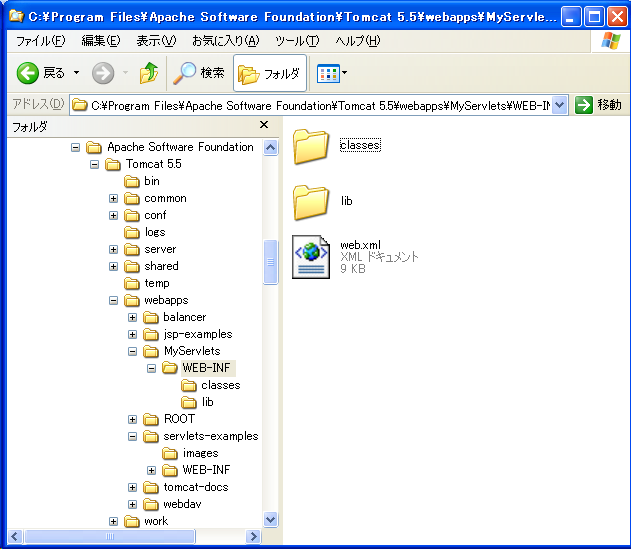Minimize the Explorer window
The width and height of the screenshot is (631, 549).
tap(571, 17)
